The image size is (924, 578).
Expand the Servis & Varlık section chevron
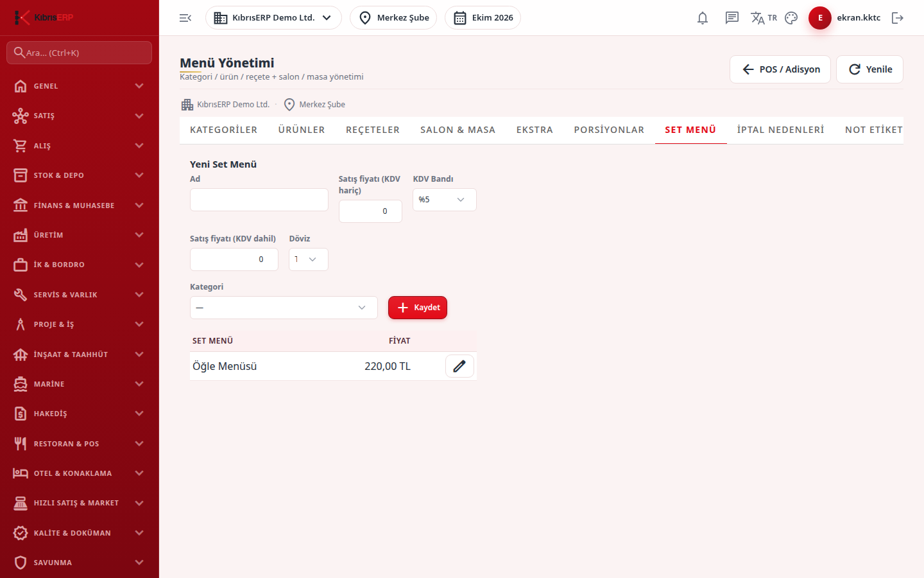point(139,295)
